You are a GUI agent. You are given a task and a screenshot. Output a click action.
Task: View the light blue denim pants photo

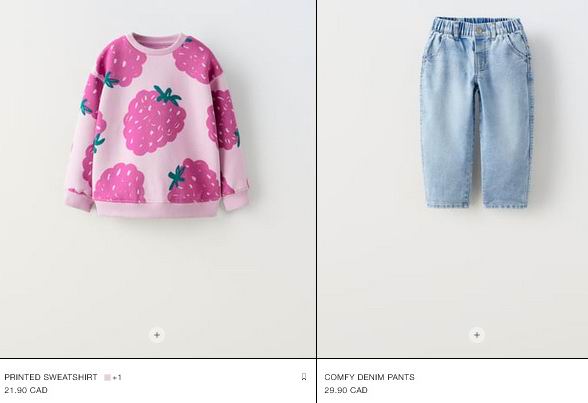pyautogui.click(x=477, y=112)
